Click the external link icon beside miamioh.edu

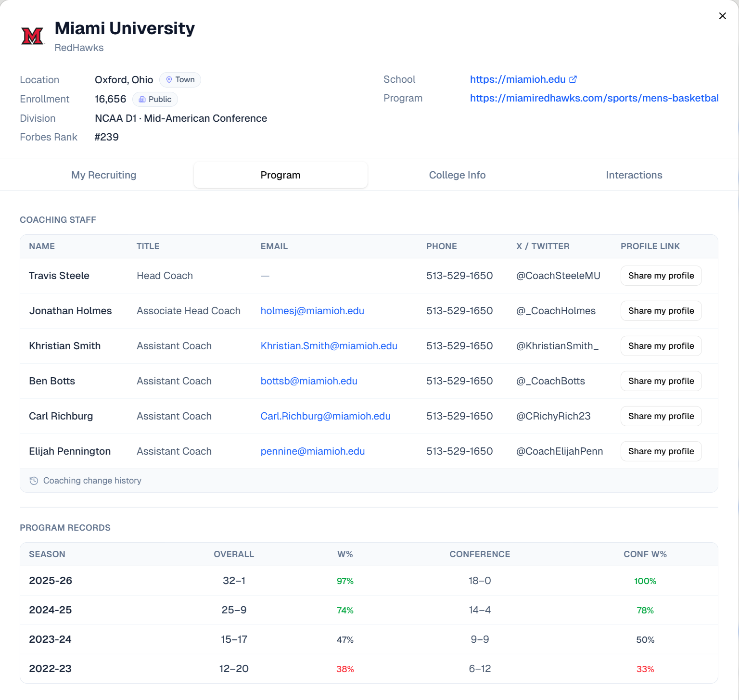tap(573, 79)
